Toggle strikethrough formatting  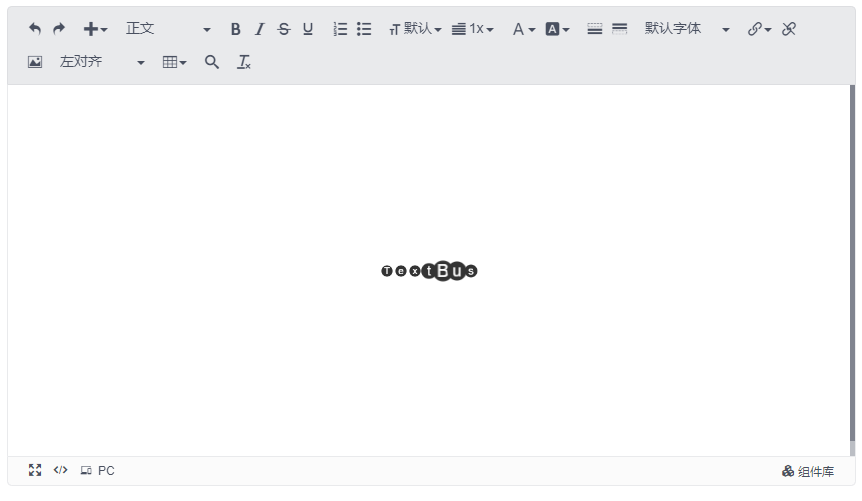tap(284, 29)
